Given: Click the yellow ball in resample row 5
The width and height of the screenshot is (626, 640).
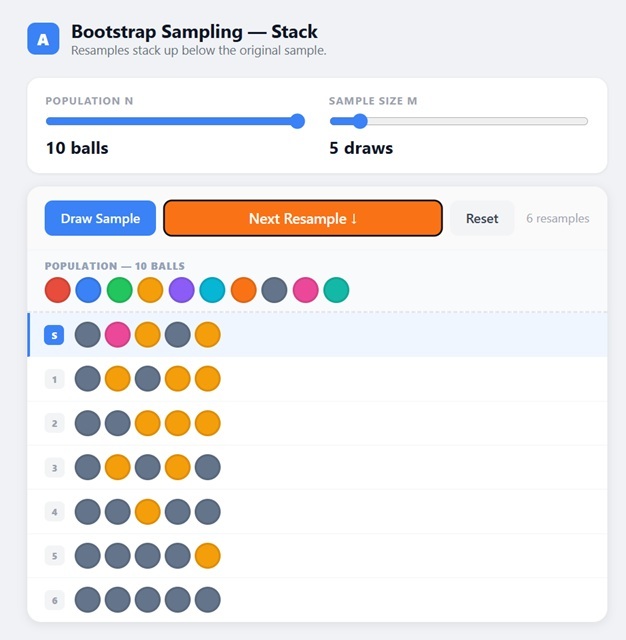Looking at the screenshot, I should 208,556.
